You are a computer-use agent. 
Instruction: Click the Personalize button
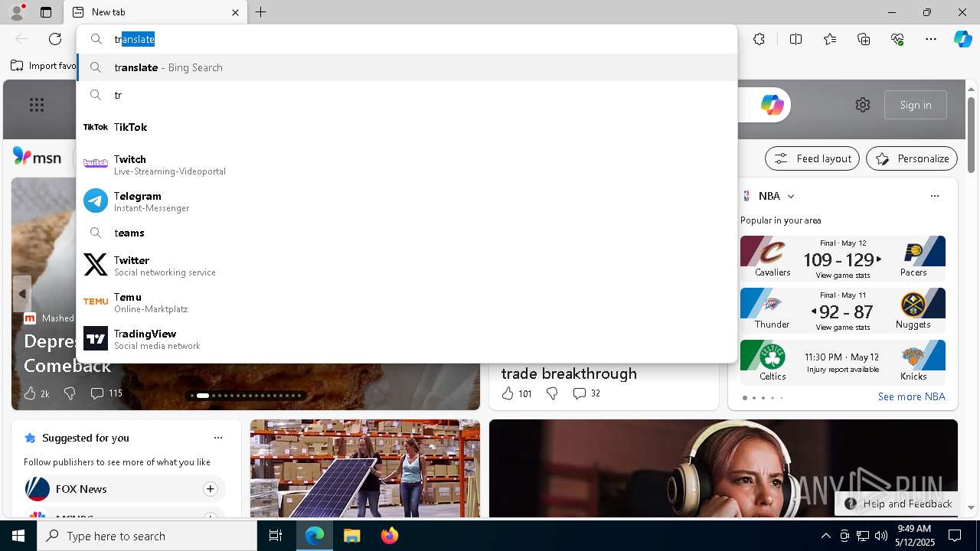(912, 158)
